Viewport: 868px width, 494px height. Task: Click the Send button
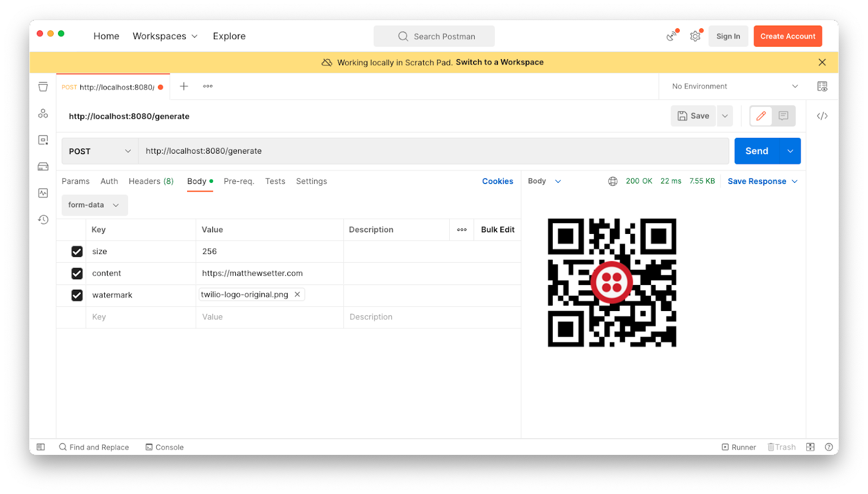(757, 151)
